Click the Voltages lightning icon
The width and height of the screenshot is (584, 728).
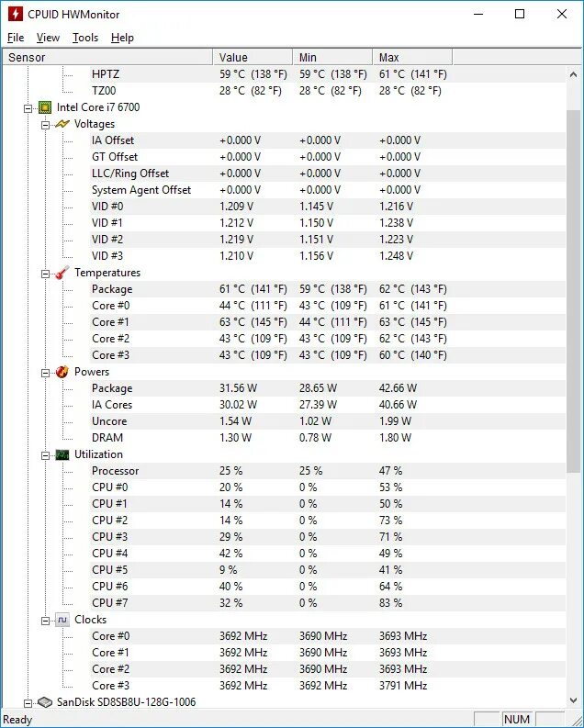[x=62, y=124]
